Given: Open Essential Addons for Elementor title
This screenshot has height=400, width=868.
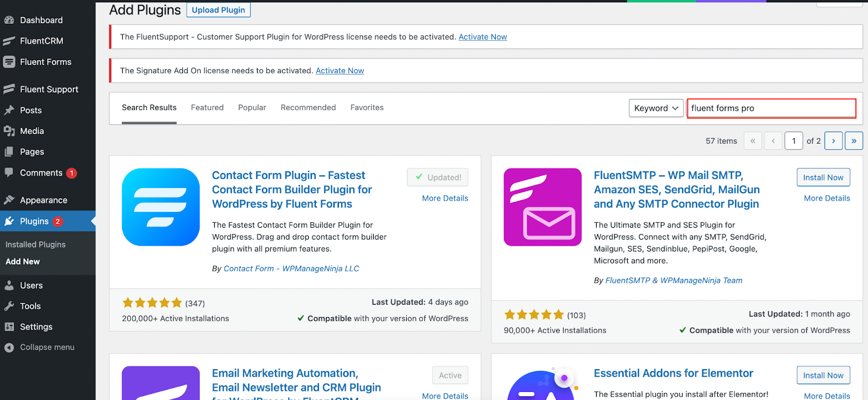Looking at the screenshot, I should (x=673, y=373).
